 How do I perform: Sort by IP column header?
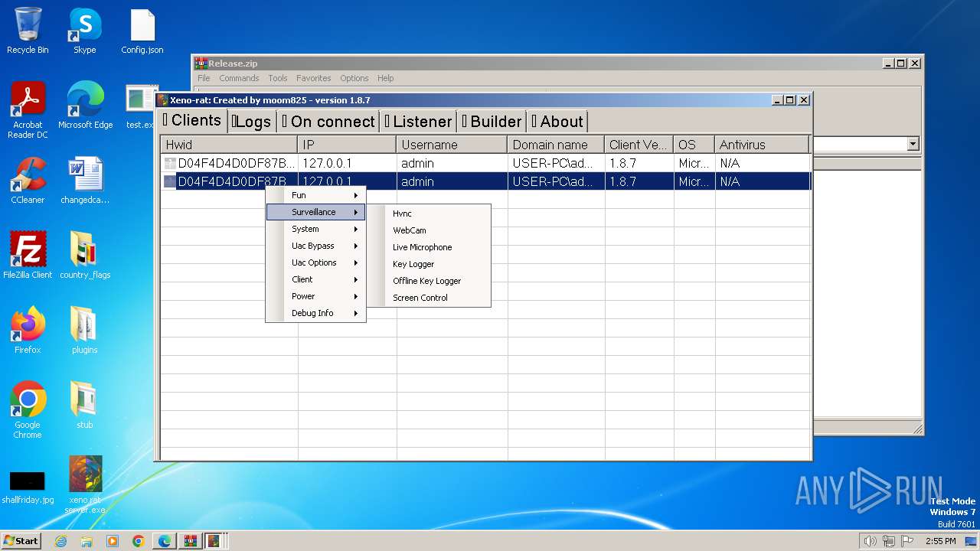tap(347, 145)
